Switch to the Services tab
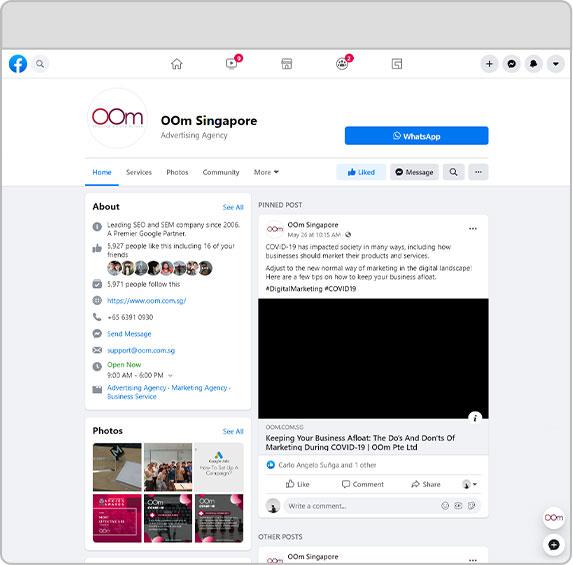The image size is (573, 565). pyautogui.click(x=139, y=172)
